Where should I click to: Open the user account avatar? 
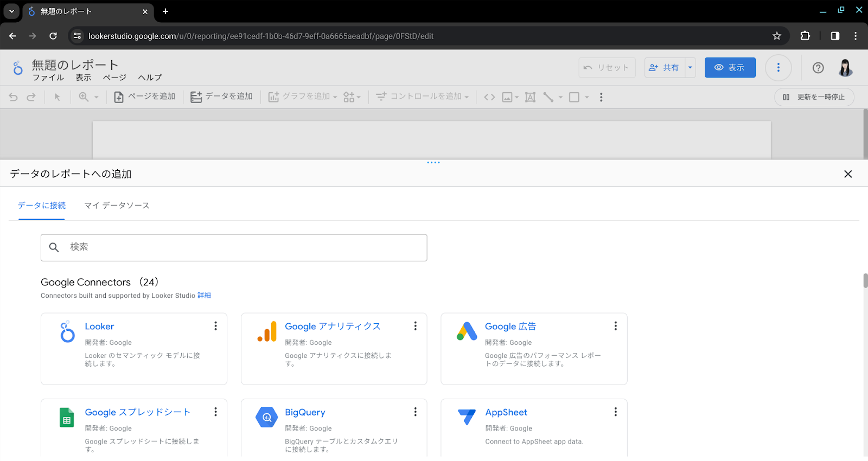pos(845,68)
